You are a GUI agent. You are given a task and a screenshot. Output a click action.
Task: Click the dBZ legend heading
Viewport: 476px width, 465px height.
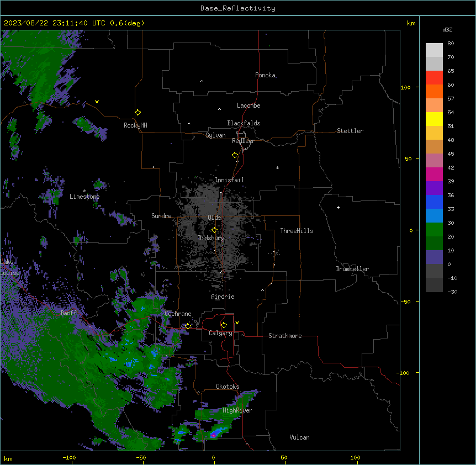tap(447, 29)
